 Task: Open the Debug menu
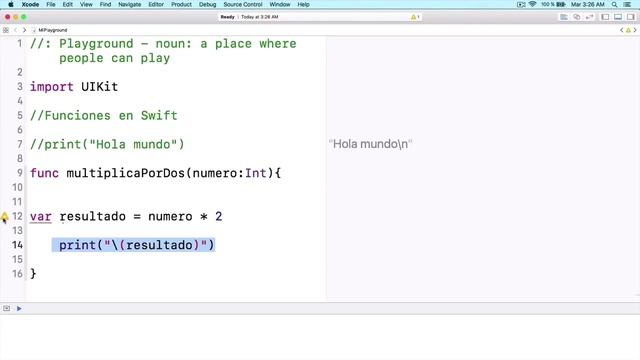pyautogui.click(x=207, y=4)
